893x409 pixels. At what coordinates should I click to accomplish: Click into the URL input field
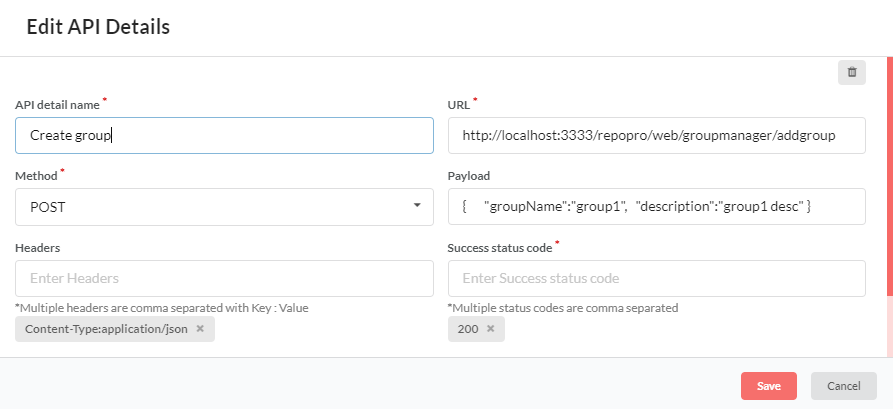(x=657, y=136)
